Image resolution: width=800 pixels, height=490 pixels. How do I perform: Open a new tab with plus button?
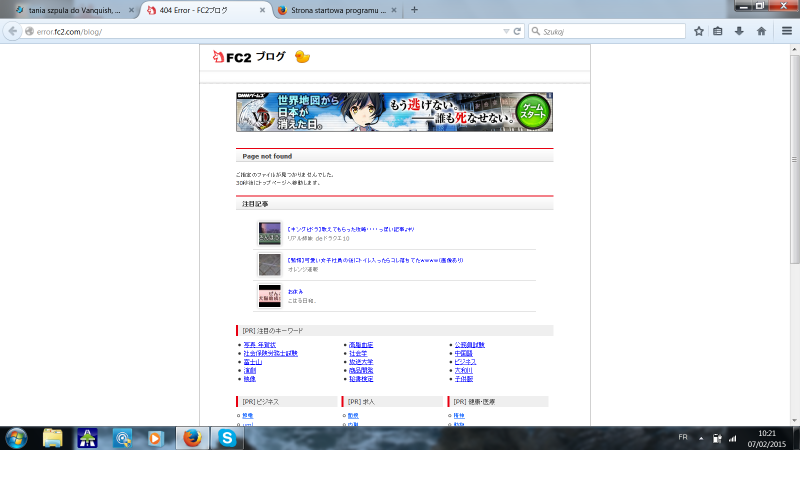point(414,10)
